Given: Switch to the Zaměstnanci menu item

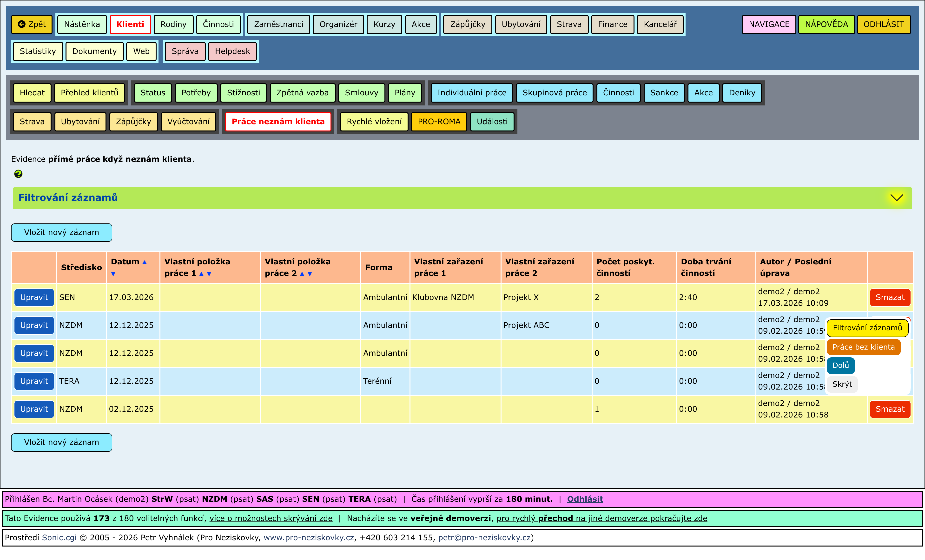Looking at the screenshot, I should [x=278, y=24].
